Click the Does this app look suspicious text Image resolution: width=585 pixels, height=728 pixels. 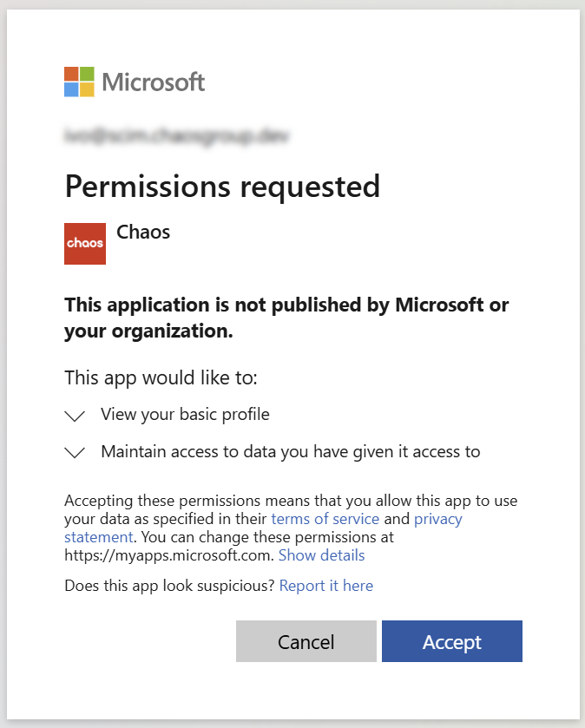coord(169,586)
